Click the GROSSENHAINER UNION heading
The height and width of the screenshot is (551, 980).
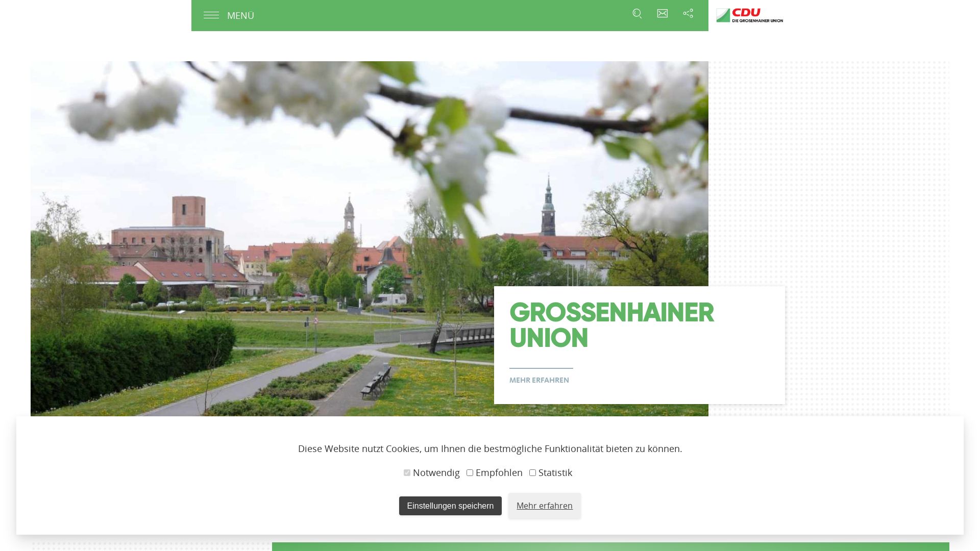point(611,326)
